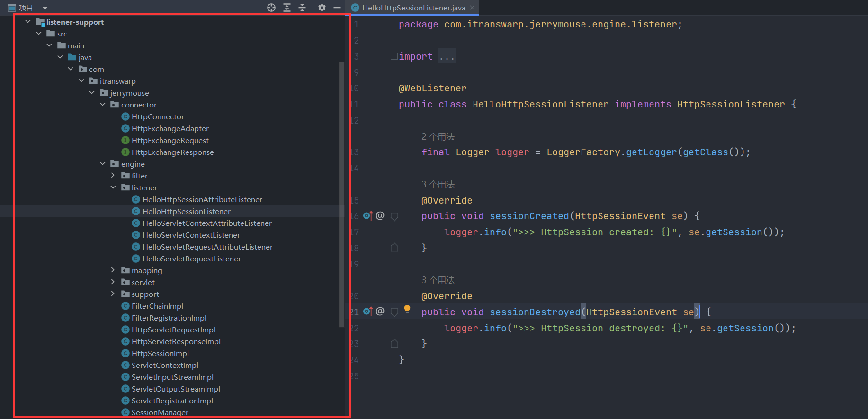868x419 pixels.
Task: Click the HttpSessionImpl class icon
Action: [x=125, y=353]
